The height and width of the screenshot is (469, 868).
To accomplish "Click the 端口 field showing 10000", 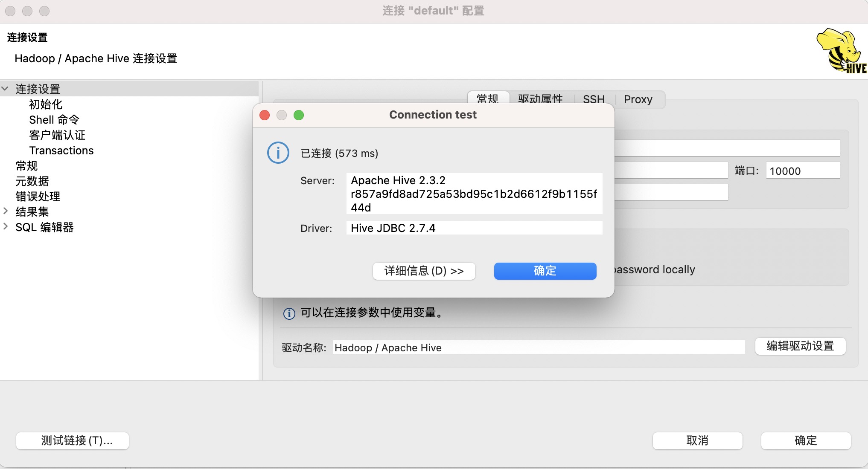I will click(803, 171).
